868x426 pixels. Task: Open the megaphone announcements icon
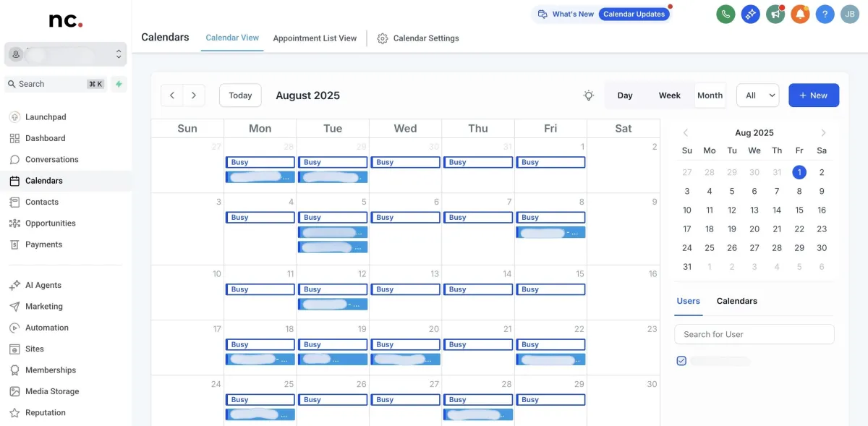click(x=775, y=14)
